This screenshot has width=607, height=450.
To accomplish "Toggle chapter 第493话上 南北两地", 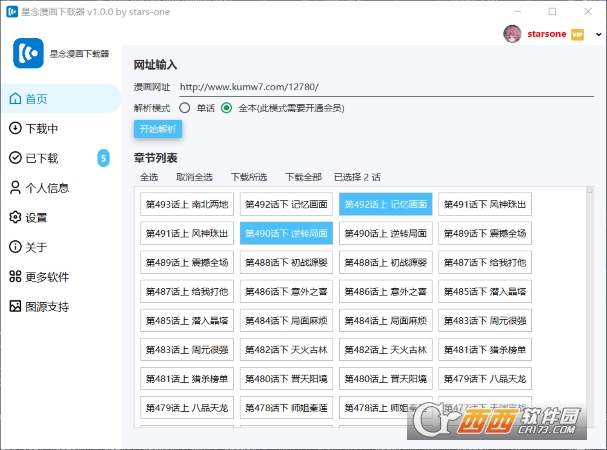I will (x=187, y=204).
